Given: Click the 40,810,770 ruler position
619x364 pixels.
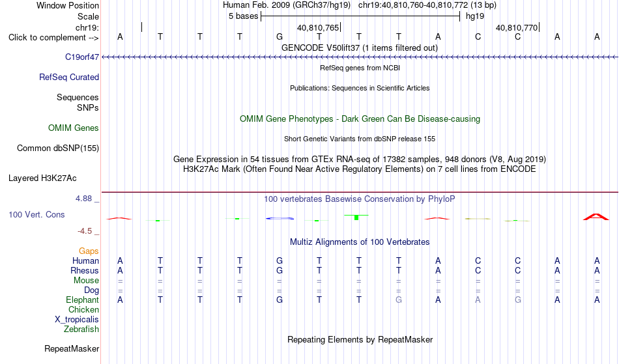Looking at the screenshot, I should pyautogui.click(x=517, y=27).
